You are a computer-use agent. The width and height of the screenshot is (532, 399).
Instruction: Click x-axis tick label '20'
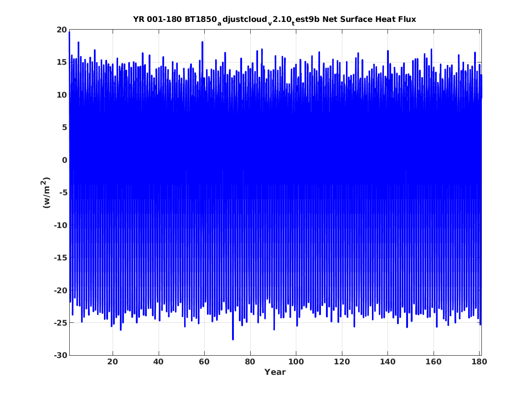coord(113,362)
